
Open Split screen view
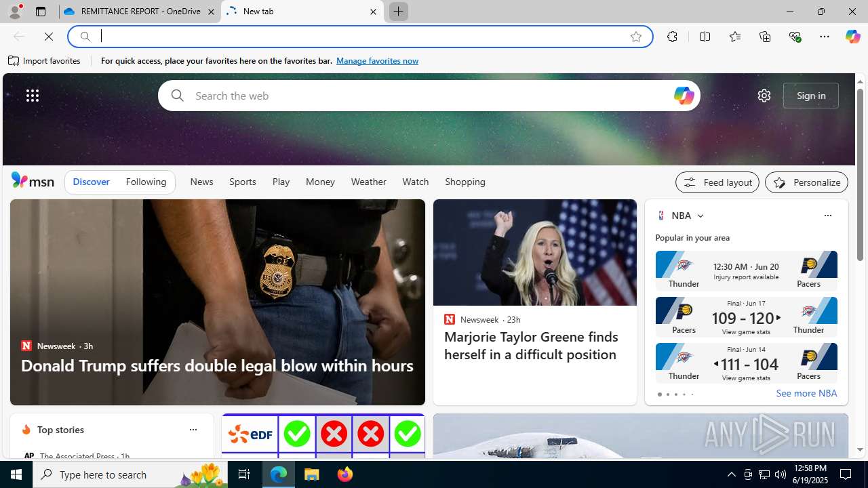point(705,37)
